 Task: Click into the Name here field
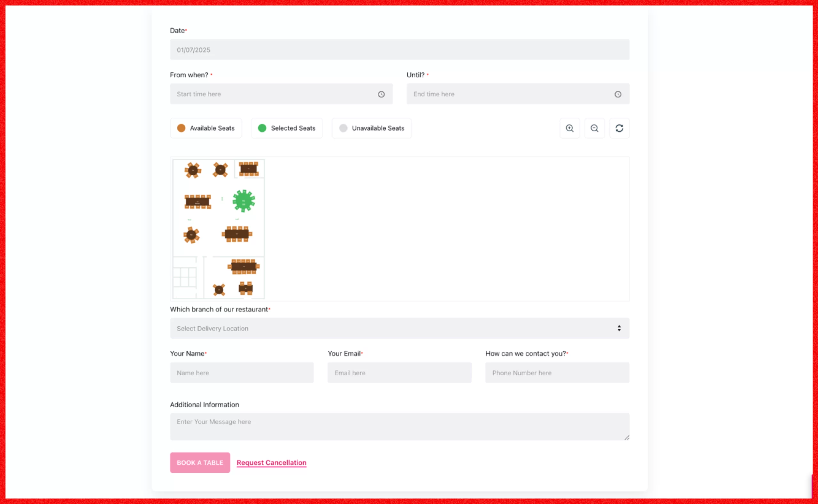pos(242,373)
